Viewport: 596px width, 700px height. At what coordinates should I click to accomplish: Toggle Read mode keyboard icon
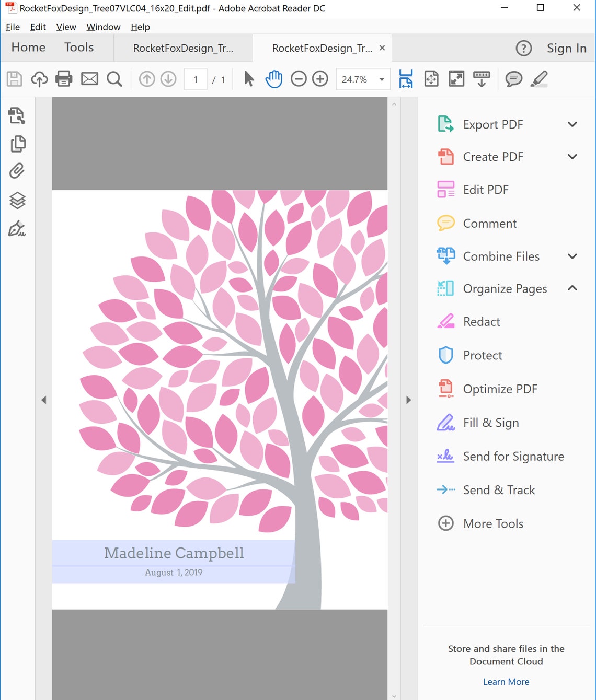pyautogui.click(x=482, y=79)
